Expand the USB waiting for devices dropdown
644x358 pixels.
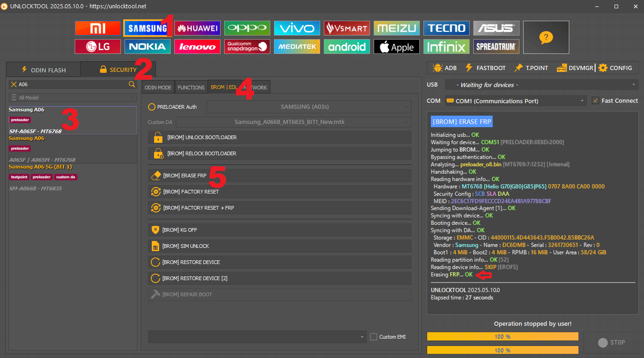tap(541, 85)
